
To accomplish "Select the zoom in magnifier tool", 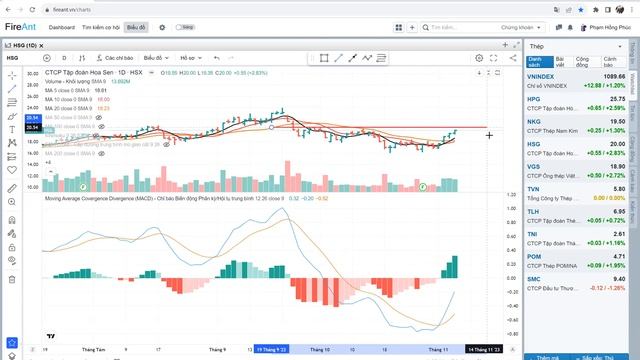I will [12, 202].
